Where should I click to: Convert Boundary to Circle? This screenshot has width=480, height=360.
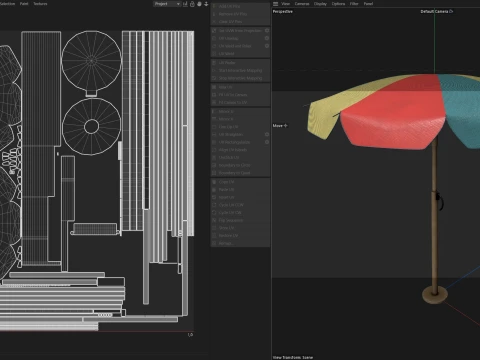click(240, 165)
